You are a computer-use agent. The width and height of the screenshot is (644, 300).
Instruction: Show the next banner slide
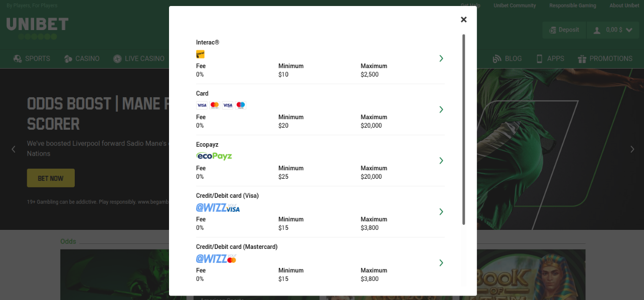632,149
